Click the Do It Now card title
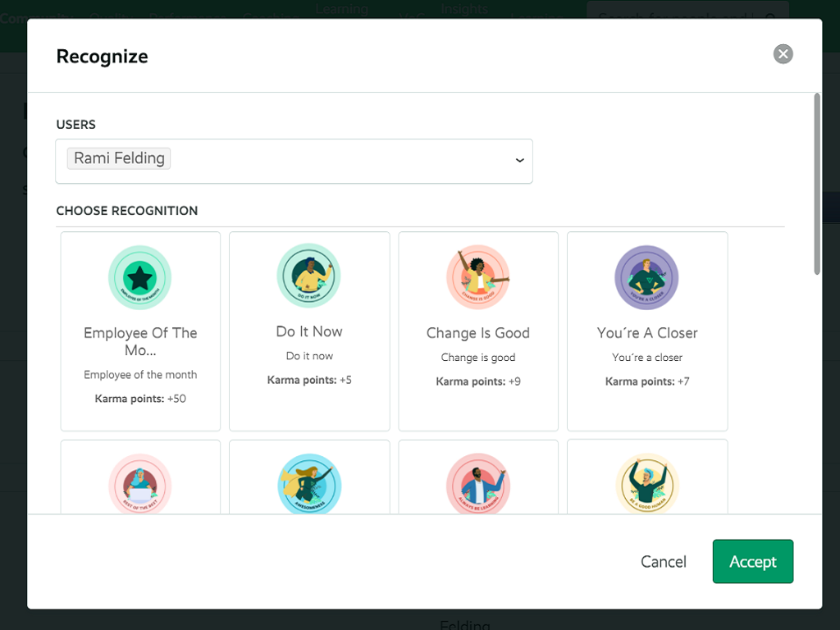Image resolution: width=840 pixels, height=630 pixels. [x=309, y=331]
